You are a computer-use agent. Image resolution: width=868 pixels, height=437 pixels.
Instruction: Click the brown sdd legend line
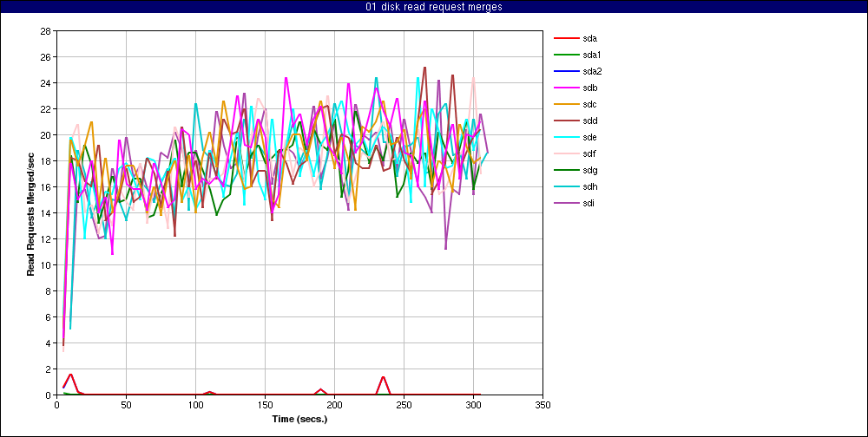tap(565, 121)
